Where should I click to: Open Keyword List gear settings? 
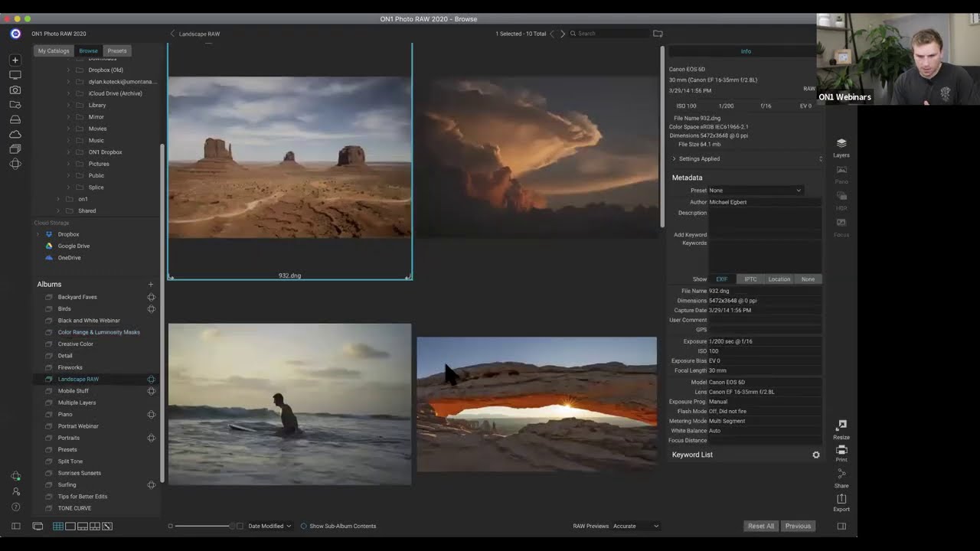click(x=816, y=455)
